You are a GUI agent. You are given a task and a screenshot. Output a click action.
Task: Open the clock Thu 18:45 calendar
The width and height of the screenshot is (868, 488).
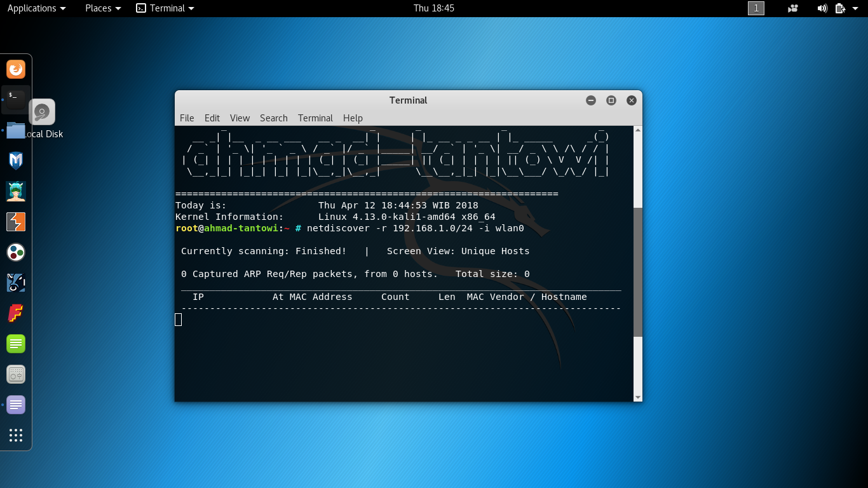[x=434, y=8]
